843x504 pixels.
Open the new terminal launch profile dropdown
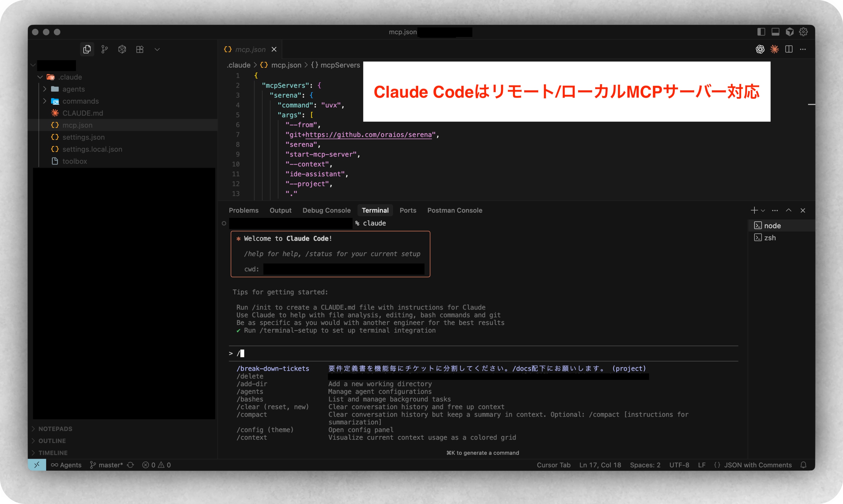pos(763,210)
